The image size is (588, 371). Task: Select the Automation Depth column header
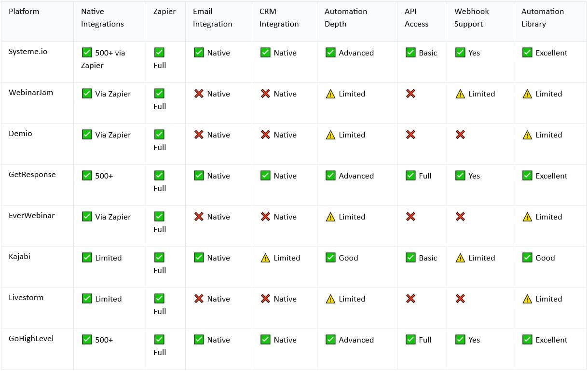tap(346, 18)
